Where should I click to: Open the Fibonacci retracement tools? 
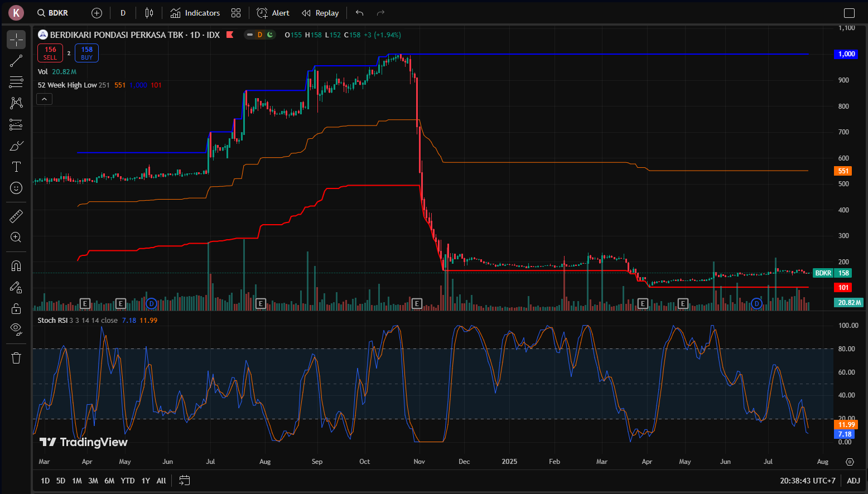tap(16, 82)
